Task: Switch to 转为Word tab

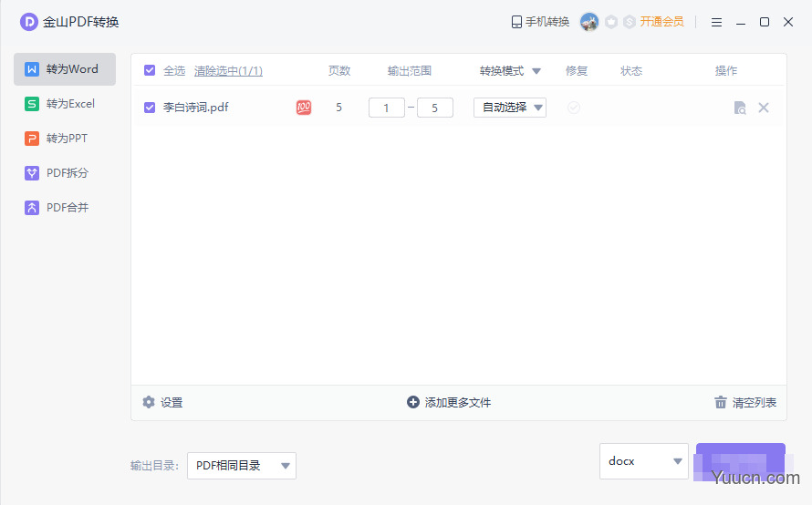Action: coord(65,69)
